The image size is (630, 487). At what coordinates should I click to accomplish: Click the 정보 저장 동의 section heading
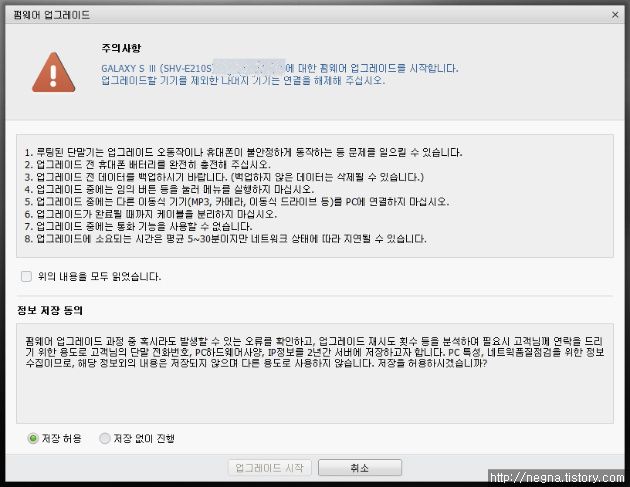pos(50,310)
